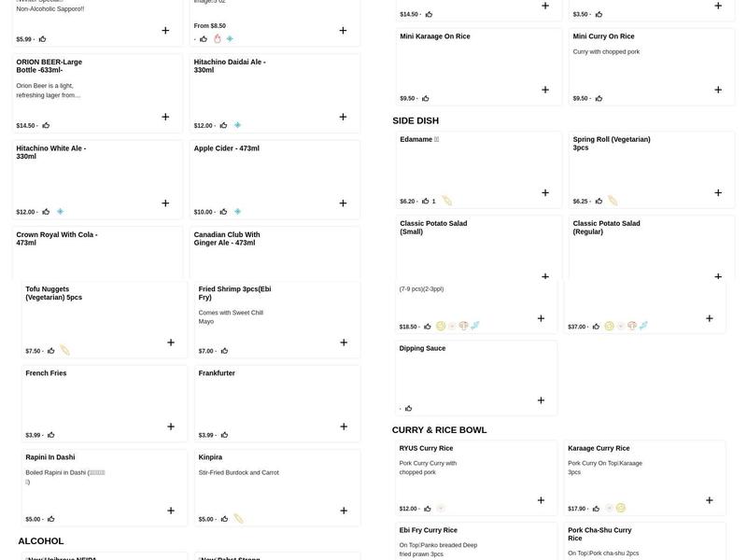
Task: Add Hitachino White Ale 330ml
Action: point(165,203)
